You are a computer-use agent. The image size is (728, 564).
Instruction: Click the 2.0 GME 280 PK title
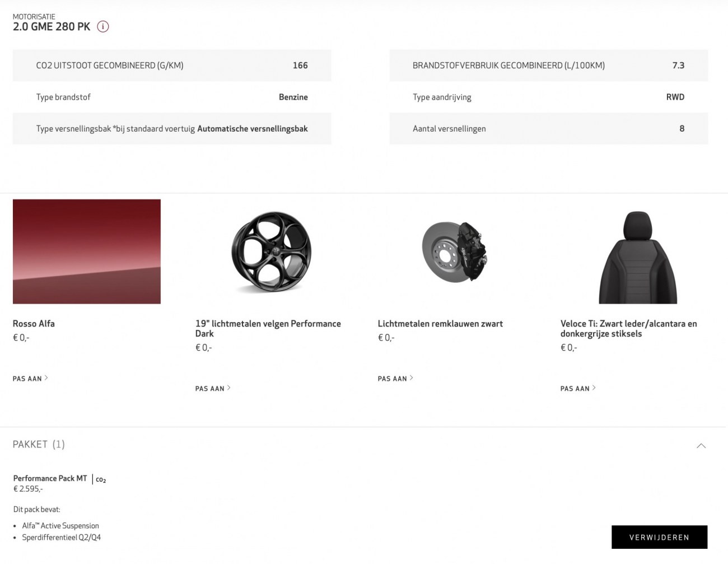[x=52, y=27]
